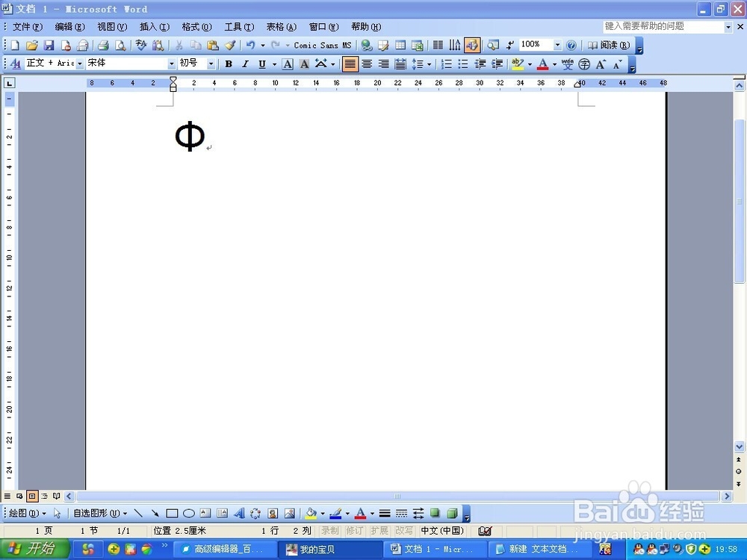Screen dimensions: 747x560
Task: Expand underline style dropdown arrow
Action: [x=274, y=63]
